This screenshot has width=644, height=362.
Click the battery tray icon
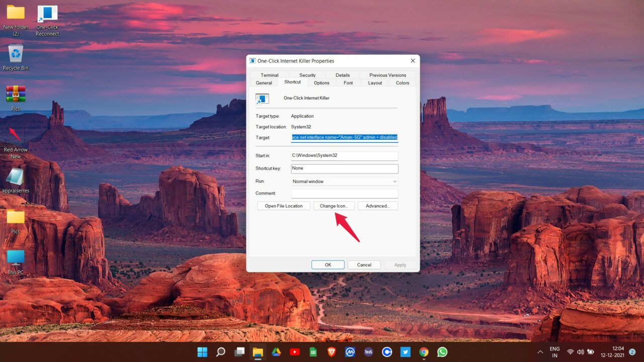coord(591,352)
